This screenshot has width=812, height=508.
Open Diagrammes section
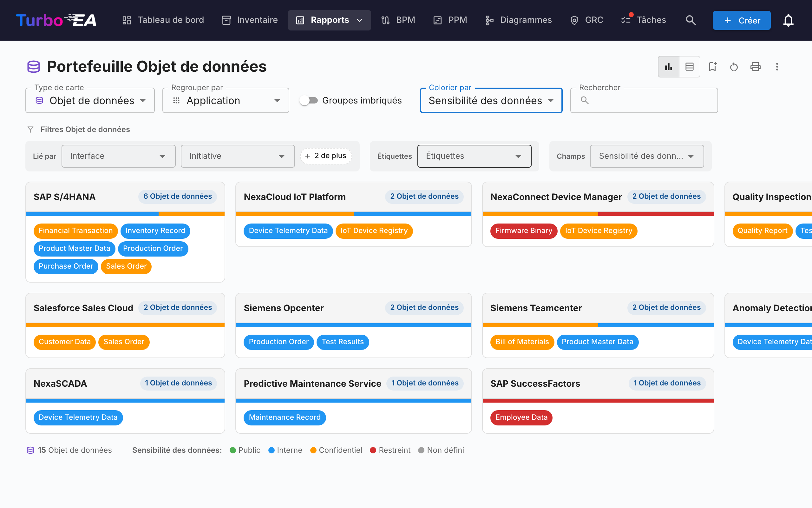click(x=518, y=20)
